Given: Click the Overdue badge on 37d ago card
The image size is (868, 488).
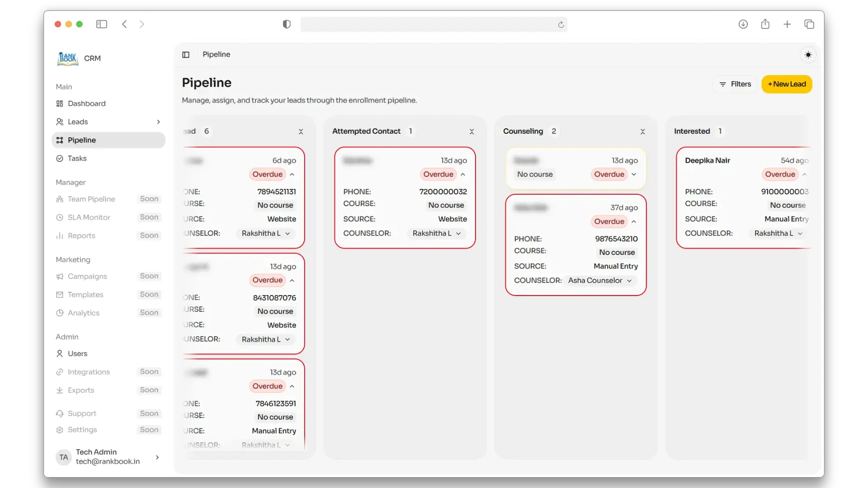Looking at the screenshot, I should 609,221.
